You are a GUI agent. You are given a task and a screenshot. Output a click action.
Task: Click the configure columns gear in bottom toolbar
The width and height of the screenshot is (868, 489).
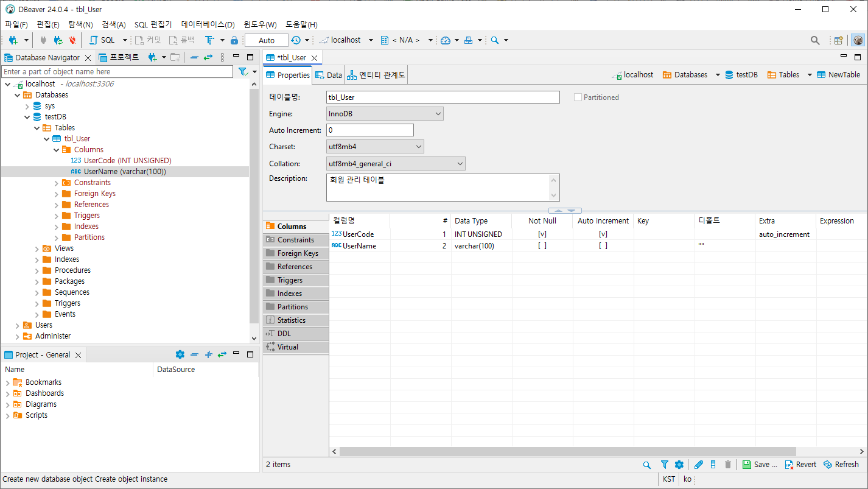tap(679, 465)
